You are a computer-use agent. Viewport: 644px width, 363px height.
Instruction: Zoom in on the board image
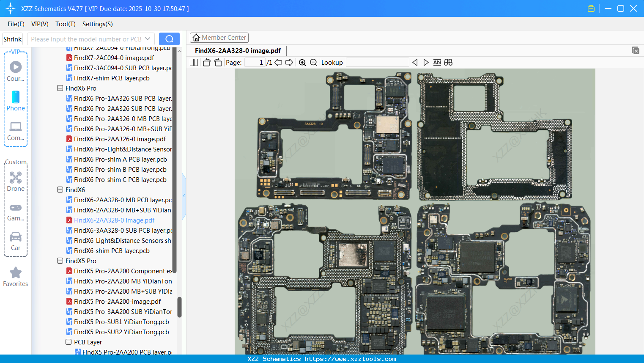tap(303, 62)
